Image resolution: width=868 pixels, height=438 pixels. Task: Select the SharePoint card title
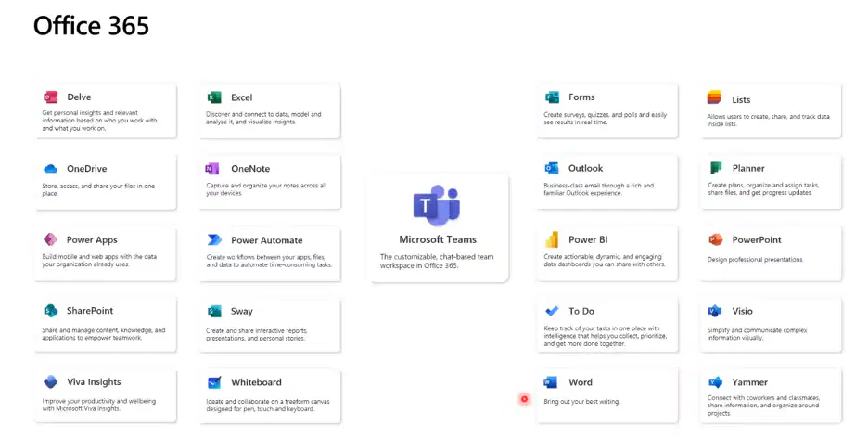point(90,311)
